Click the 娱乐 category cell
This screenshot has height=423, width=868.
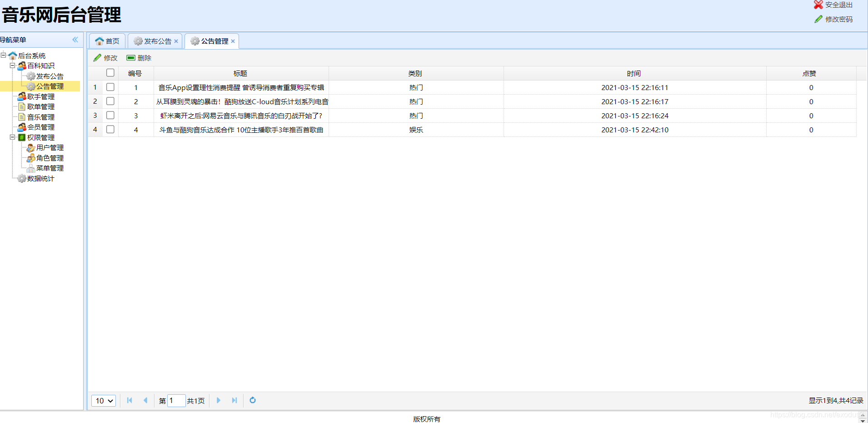pyautogui.click(x=416, y=130)
